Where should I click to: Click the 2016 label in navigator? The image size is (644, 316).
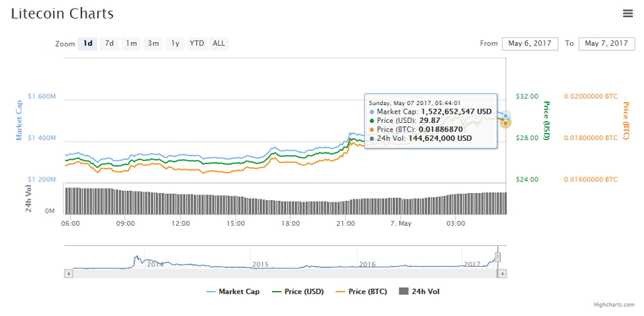[x=368, y=264]
